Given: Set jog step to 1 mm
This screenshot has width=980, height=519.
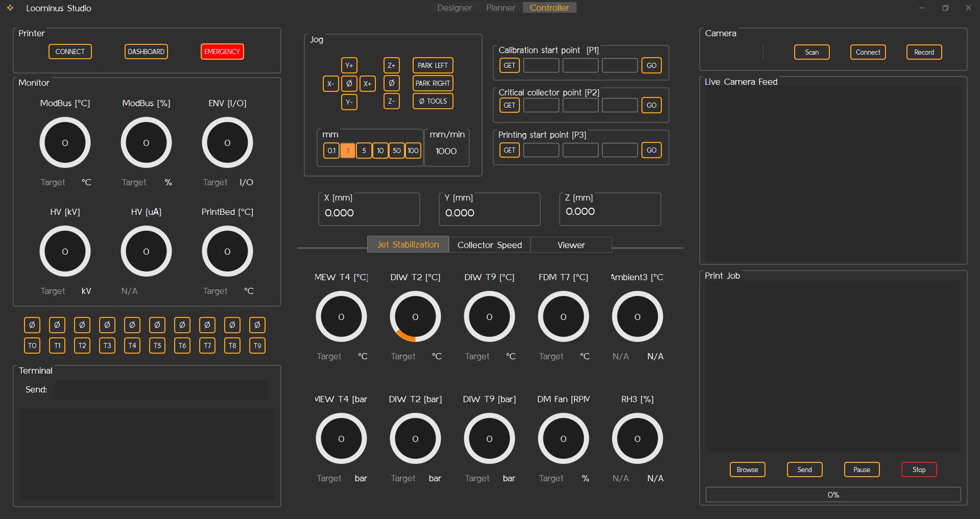Looking at the screenshot, I should pyautogui.click(x=348, y=151).
